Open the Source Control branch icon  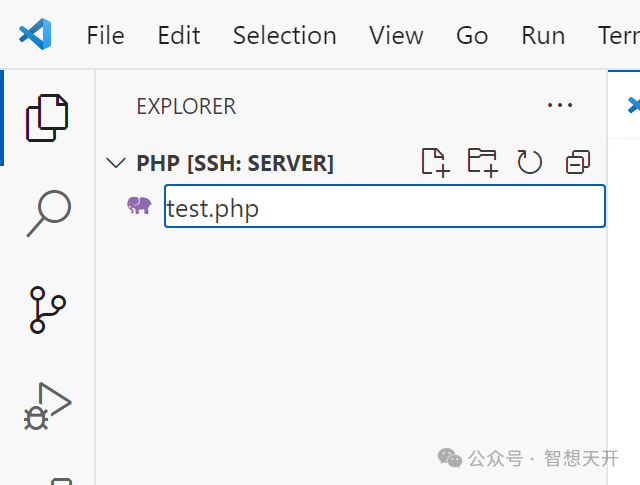(47, 310)
